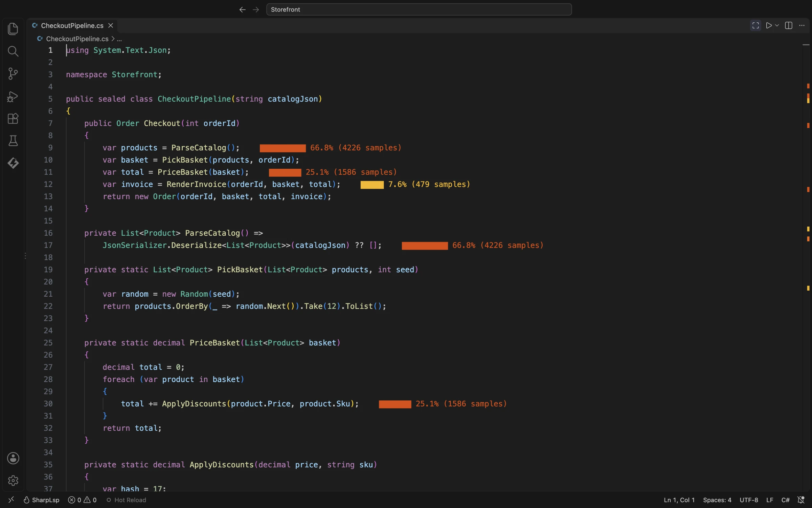
Task: Open the errors and warnings problems count
Action: pyautogui.click(x=82, y=500)
